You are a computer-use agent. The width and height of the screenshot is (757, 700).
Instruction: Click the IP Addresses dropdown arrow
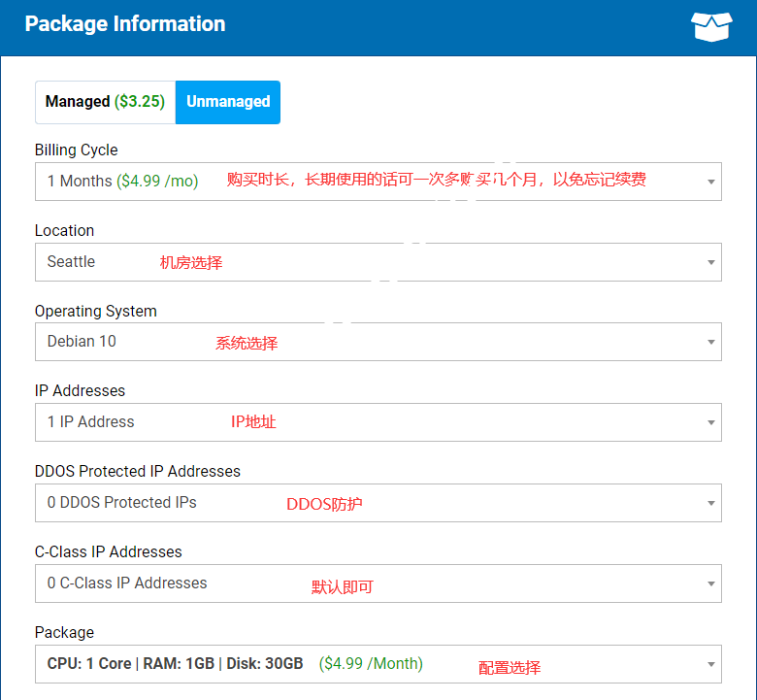[x=711, y=422]
